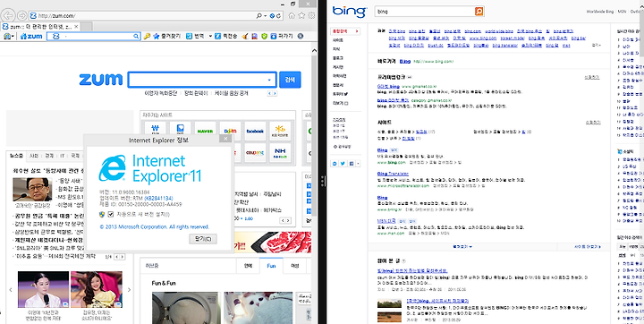
Task: Open the 즐겨찾기 star toolbar item
Action: [x=166, y=36]
